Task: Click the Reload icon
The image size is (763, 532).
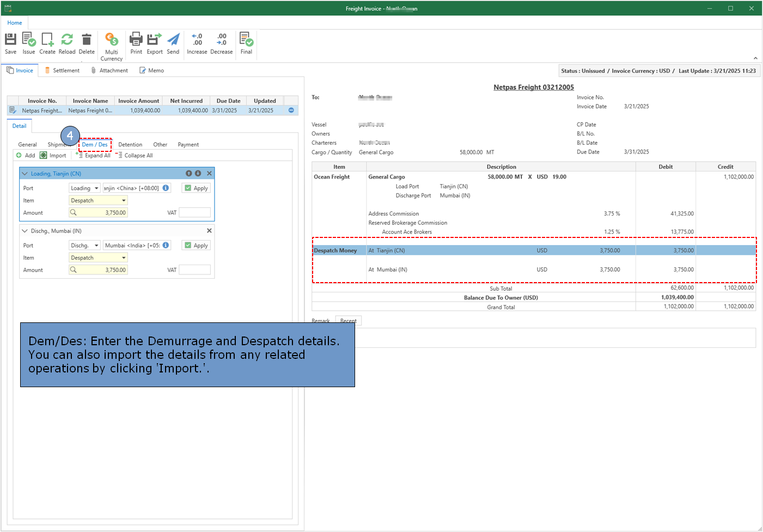Action: click(67, 43)
